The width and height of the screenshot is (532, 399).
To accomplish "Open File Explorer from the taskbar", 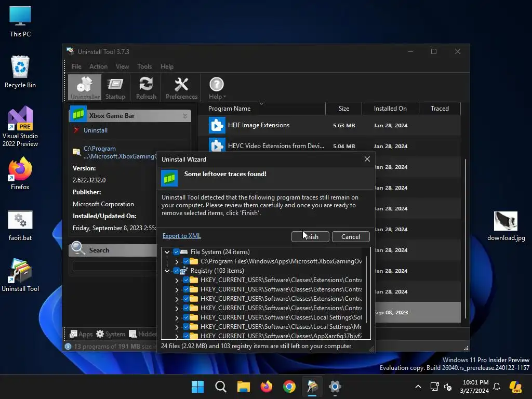I will coord(243,387).
